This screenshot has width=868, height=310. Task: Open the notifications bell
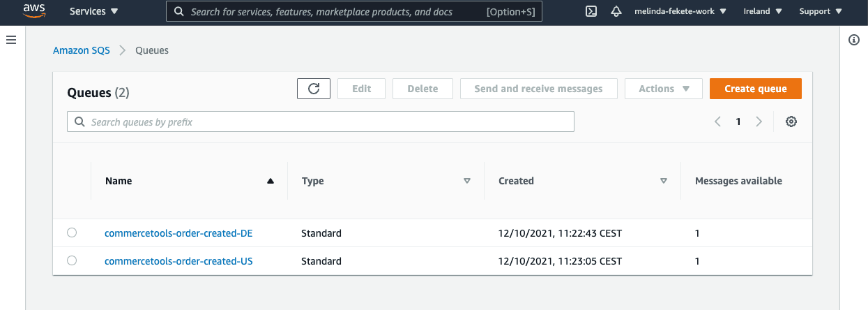coord(616,11)
